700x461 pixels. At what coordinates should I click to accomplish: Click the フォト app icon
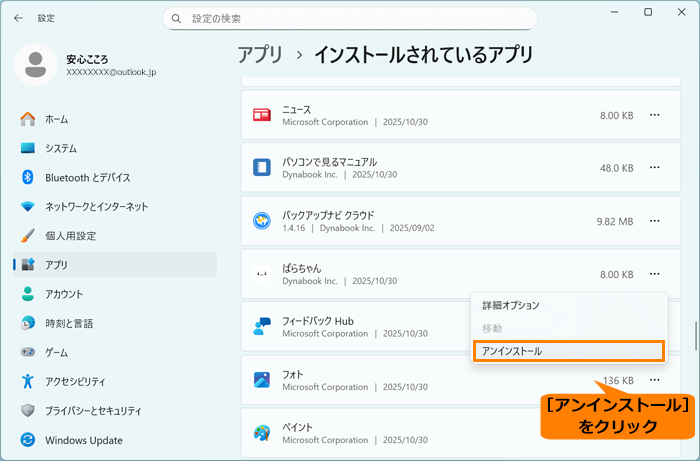262,380
